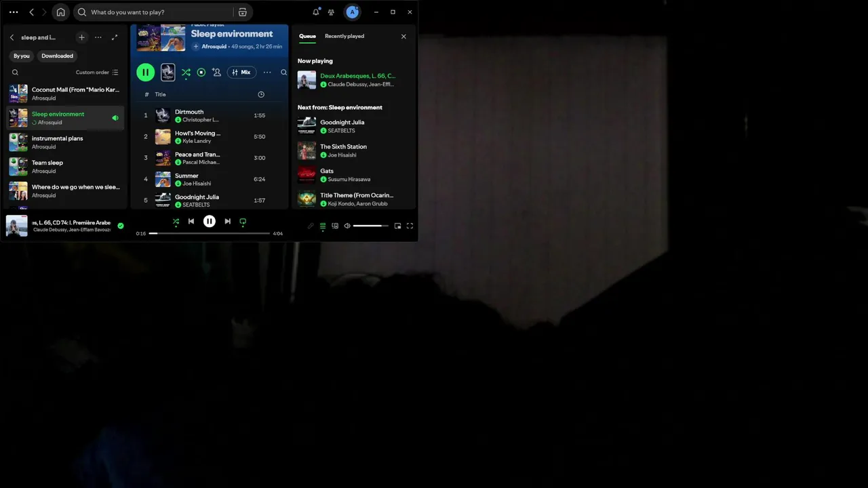Screen dimensions: 868x488
Task: Click the song progress bar
Action: tap(210, 233)
